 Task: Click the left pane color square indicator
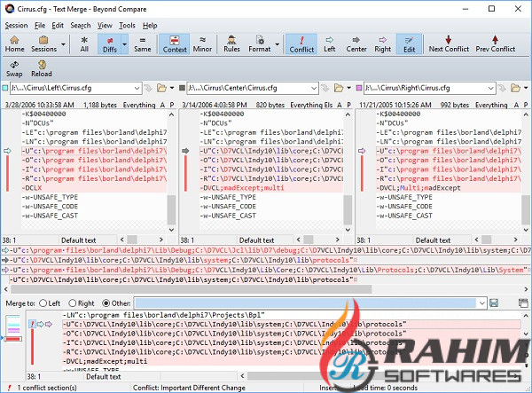(5, 88)
